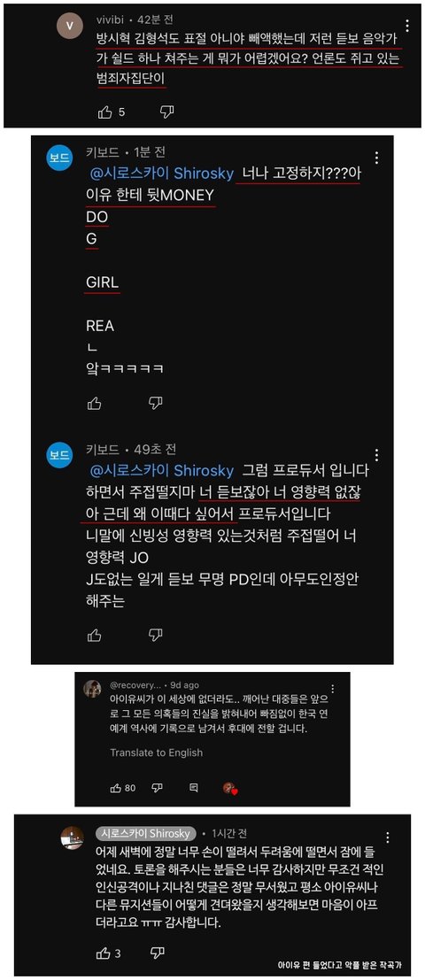The image size is (425, 980).
Task: Like the vivibi comment with 5 likes
Action: [105, 112]
